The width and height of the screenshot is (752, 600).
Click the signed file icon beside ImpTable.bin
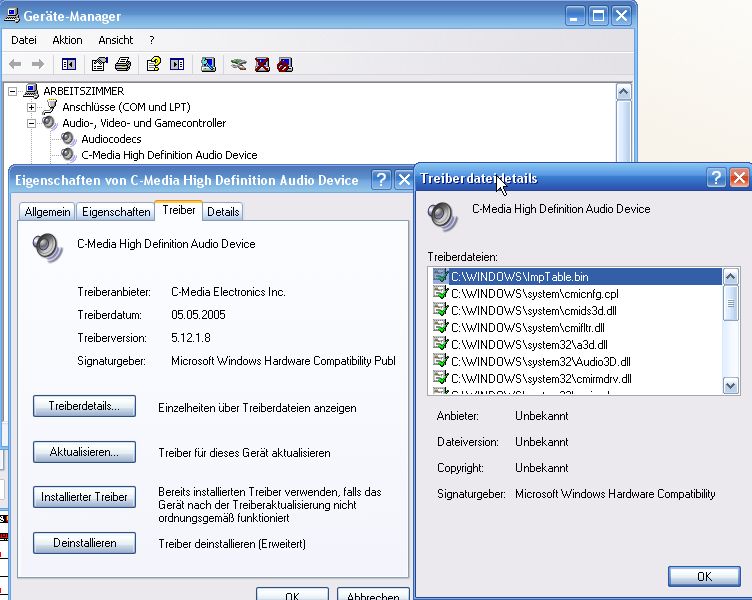pyautogui.click(x=440, y=276)
